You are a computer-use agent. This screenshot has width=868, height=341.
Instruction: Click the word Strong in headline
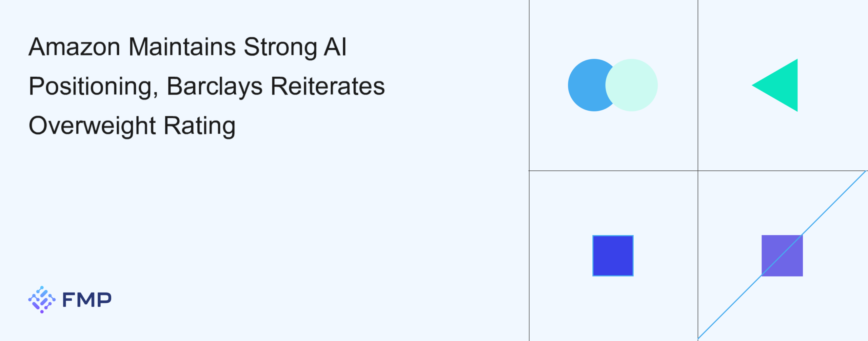pos(280,47)
